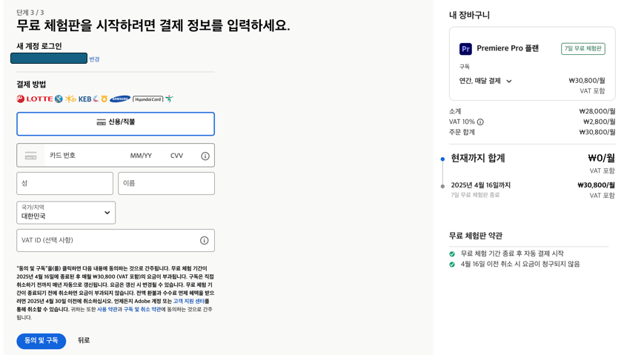Click the ₩30,800/월 plan price text
This screenshot has width=644, height=355.
pyautogui.click(x=586, y=81)
